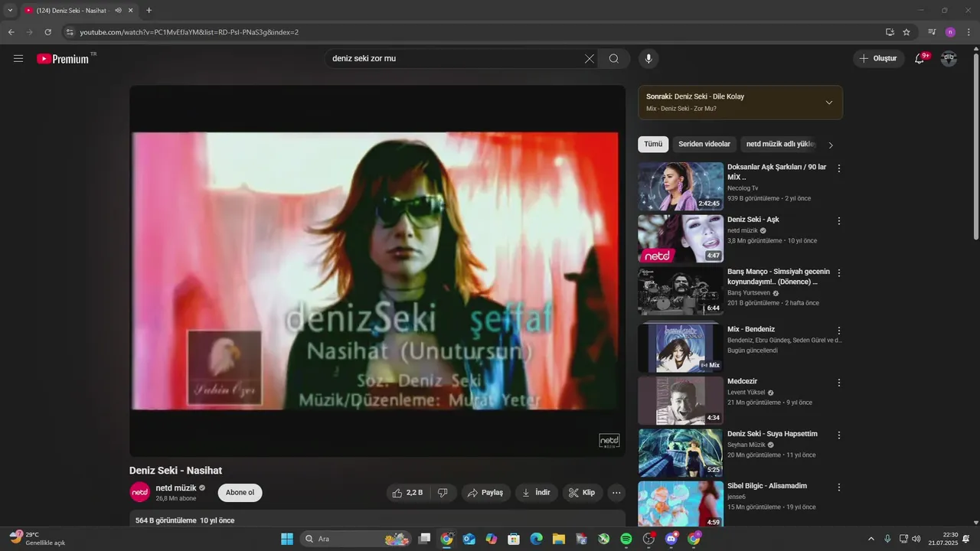Click the netd watermark in the player

pos(609,442)
